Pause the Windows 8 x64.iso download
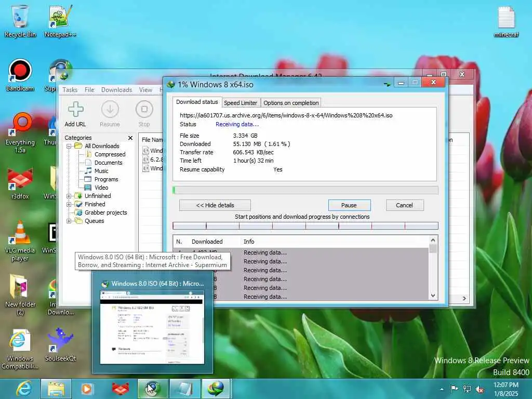The width and height of the screenshot is (532, 399). [349, 205]
